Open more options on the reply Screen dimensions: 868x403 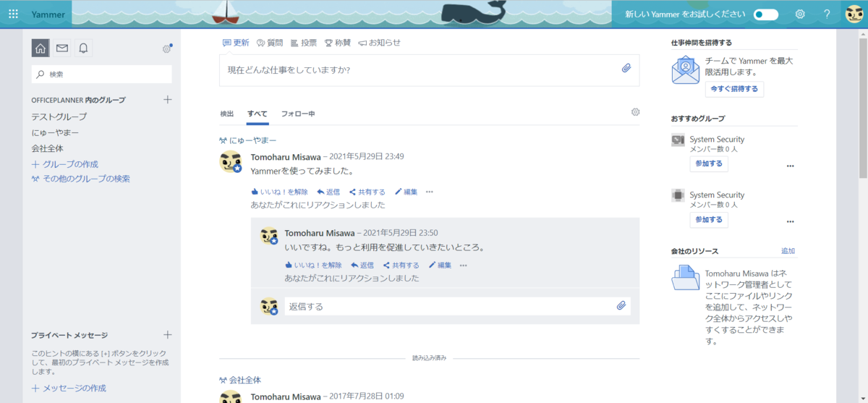click(464, 266)
